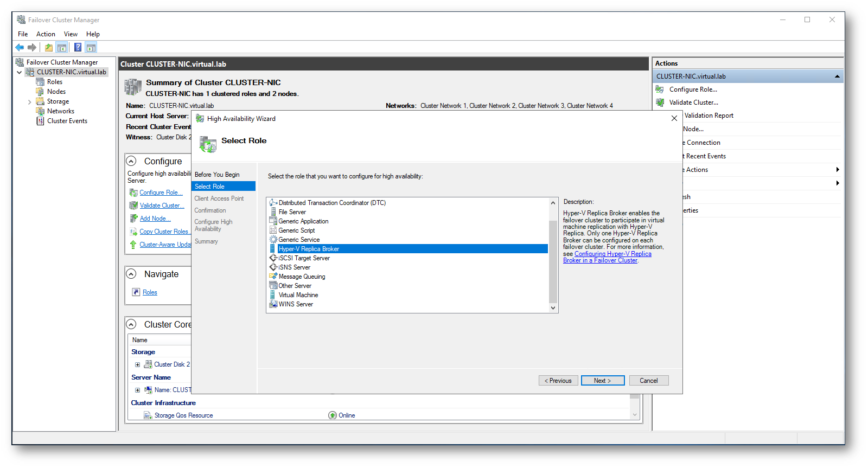The width and height of the screenshot is (868, 468).
Task: Click the Previous button in the wizard
Action: pyautogui.click(x=558, y=381)
